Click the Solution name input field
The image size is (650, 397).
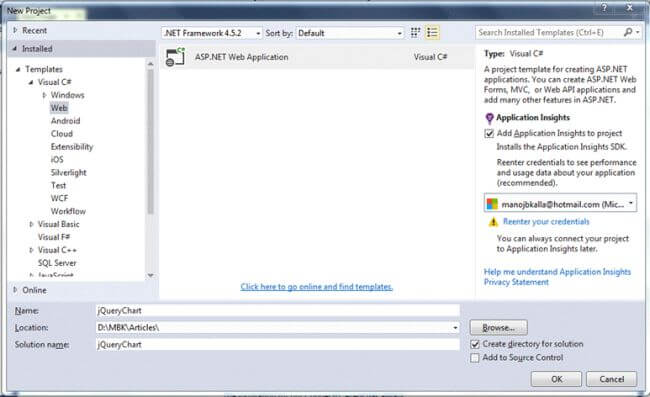pyautogui.click(x=278, y=344)
